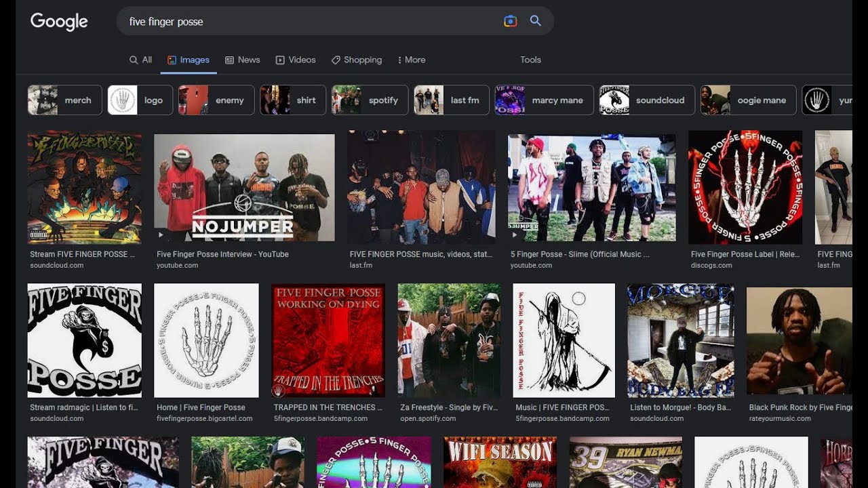This screenshot has width=868, height=488.
Task: Apply the 'marcy mane' filter chip
Action: click(544, 100)
